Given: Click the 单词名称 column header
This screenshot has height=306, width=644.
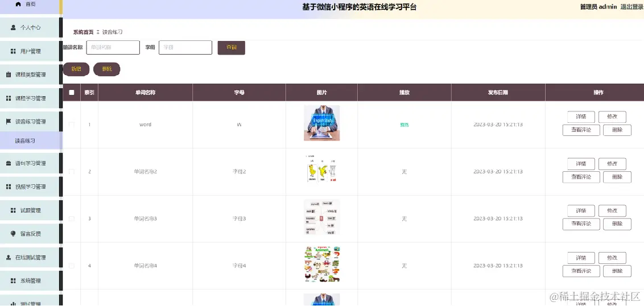Looking at the screenshot, I should 145,93.
